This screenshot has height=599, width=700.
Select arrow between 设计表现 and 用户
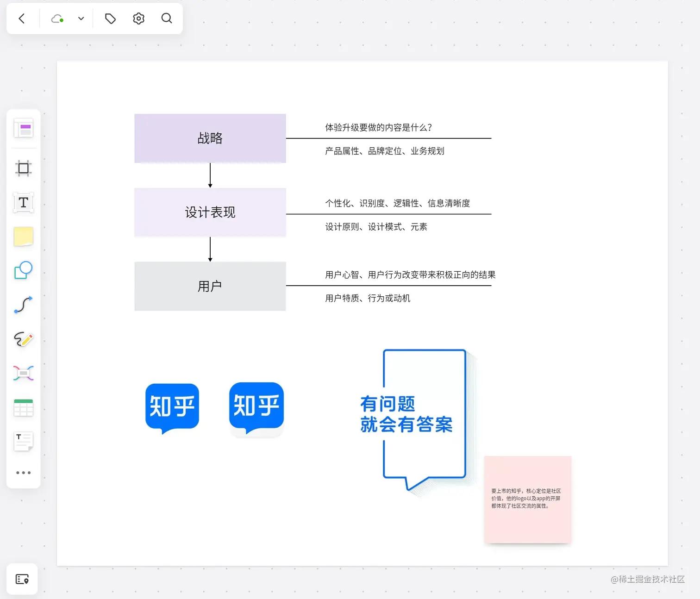210,250
